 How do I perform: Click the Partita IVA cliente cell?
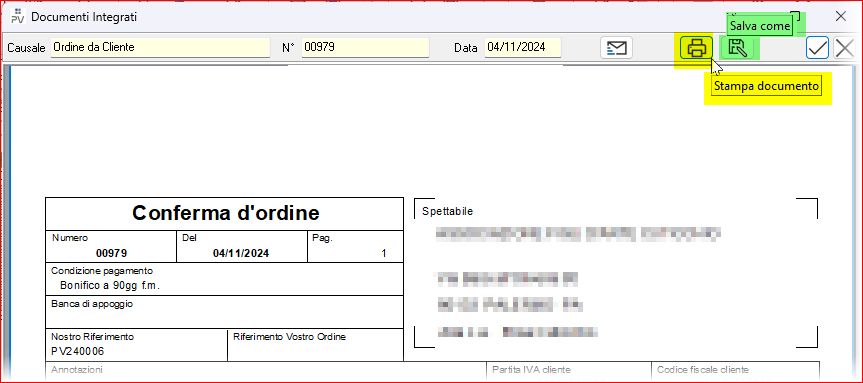click(569, 370)
